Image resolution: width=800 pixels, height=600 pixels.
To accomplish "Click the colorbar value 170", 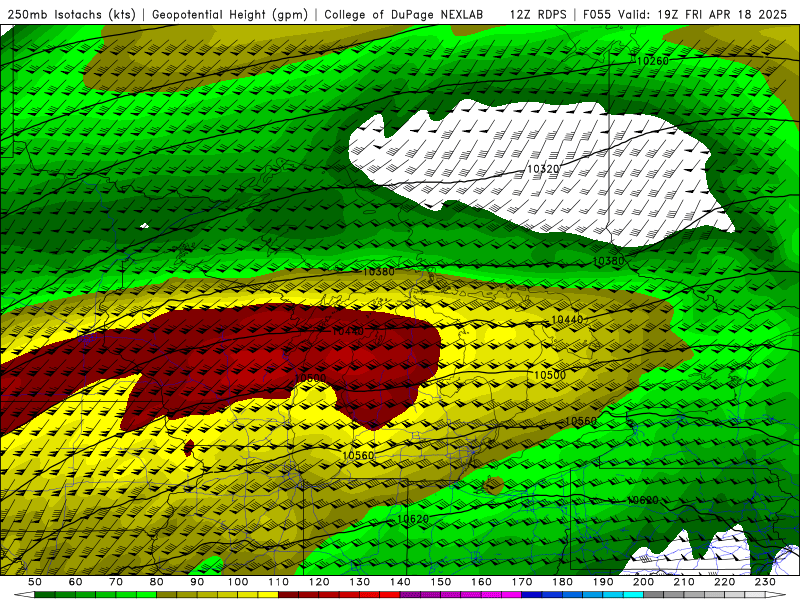I will [x=522, y=582].
